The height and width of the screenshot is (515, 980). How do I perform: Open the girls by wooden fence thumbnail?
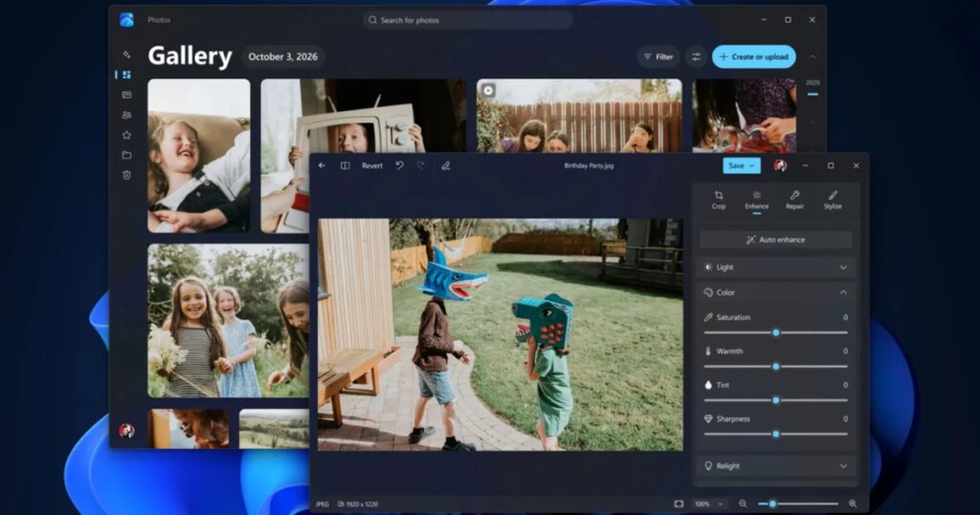[x=579, y=116]
